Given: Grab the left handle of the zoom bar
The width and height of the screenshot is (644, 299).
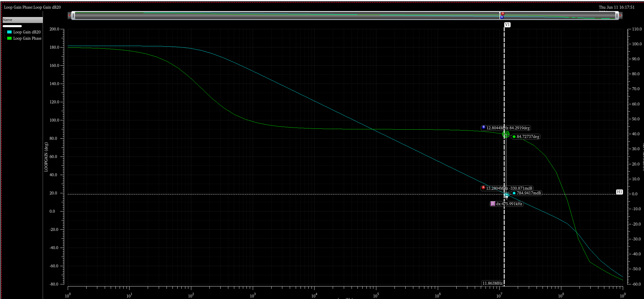Looking at the screenshot, I should coord(73,15).
